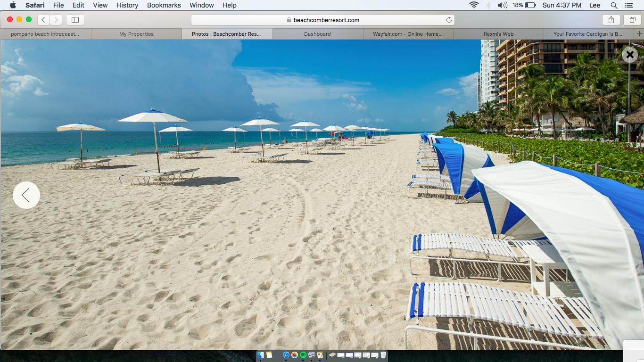Viewport: 644px width, 362px height.
Task: Toggle the Notification Center icon
Action: coord(628,5)
